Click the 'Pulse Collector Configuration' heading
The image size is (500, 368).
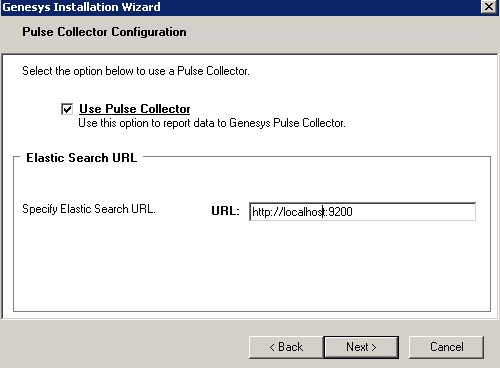[104, 32]
